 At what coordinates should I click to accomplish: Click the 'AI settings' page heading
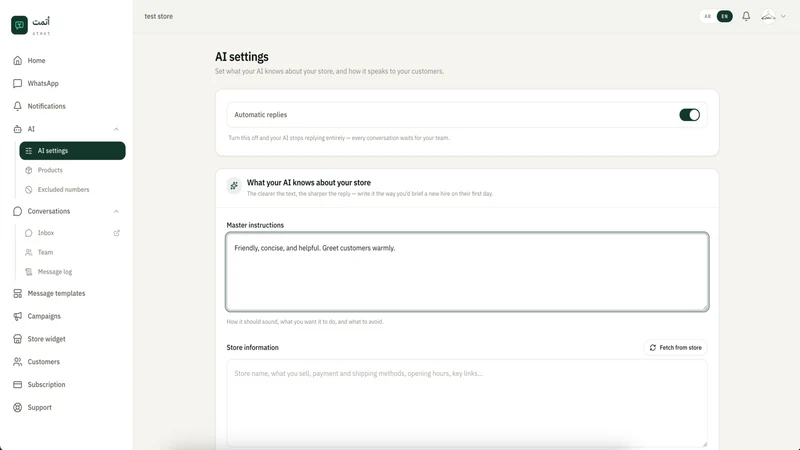pos(242,57)
